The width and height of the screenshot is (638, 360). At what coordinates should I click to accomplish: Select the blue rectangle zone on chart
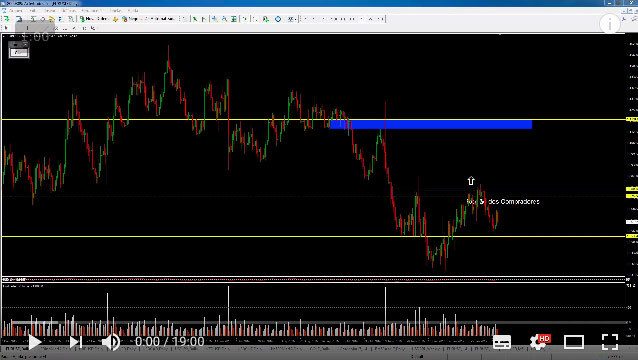tap(431, 124)
